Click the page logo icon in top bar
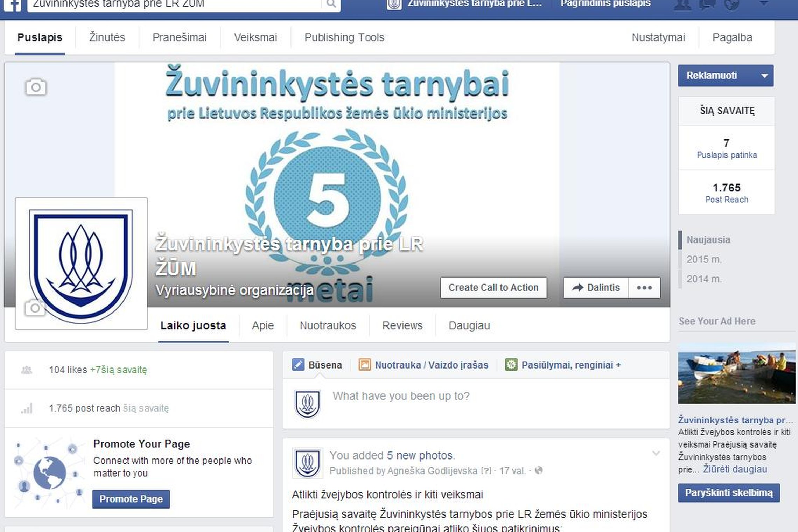The image size is (798, 532). point(394,5)
